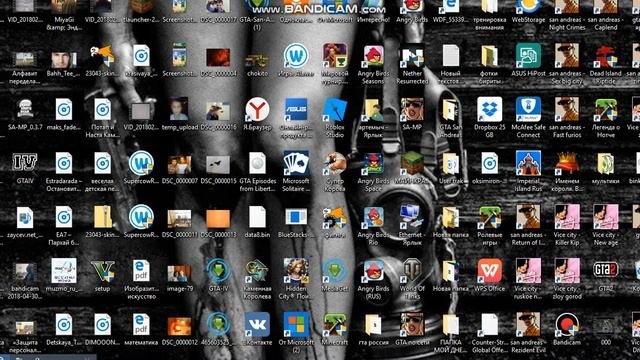The image size is (640, 360).
Task: Select the Angry Birds Rio icon
Action: click(373, 218)
